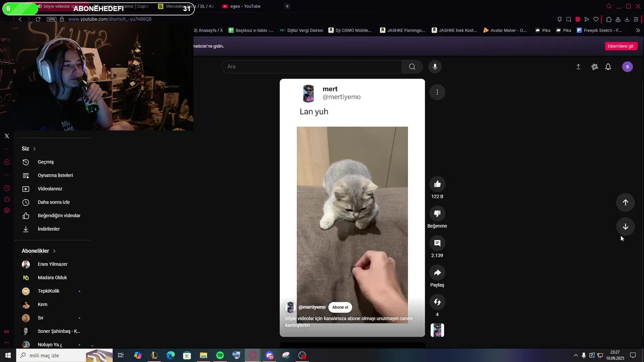Open @mertiyemo channel link on short
Image resolution: width=644 pixels, height=362 pixels.
point(312,307)
